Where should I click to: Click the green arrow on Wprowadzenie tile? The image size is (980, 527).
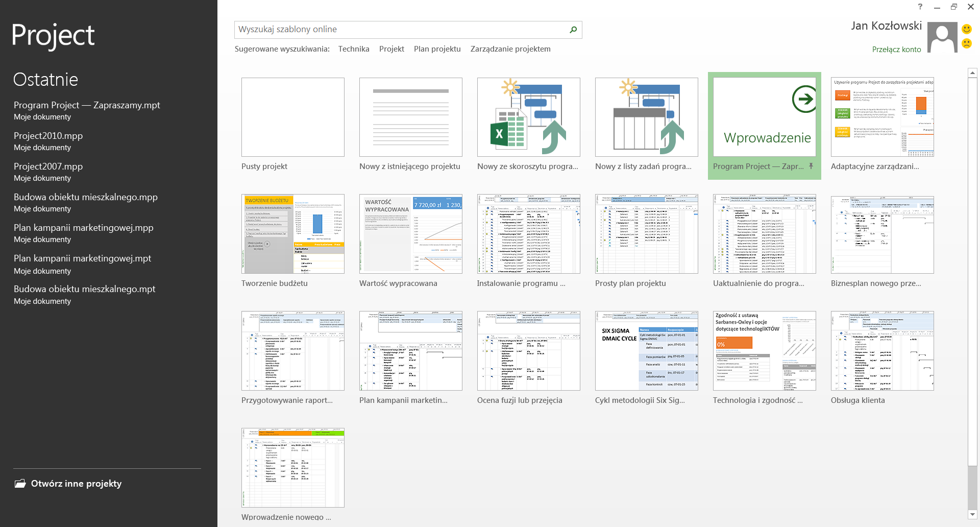pyautogui.click(x=804, y=99)
